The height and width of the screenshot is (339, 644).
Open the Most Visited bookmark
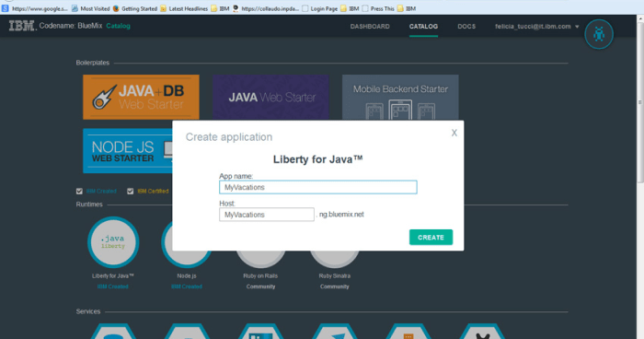(x=91, y=8)
